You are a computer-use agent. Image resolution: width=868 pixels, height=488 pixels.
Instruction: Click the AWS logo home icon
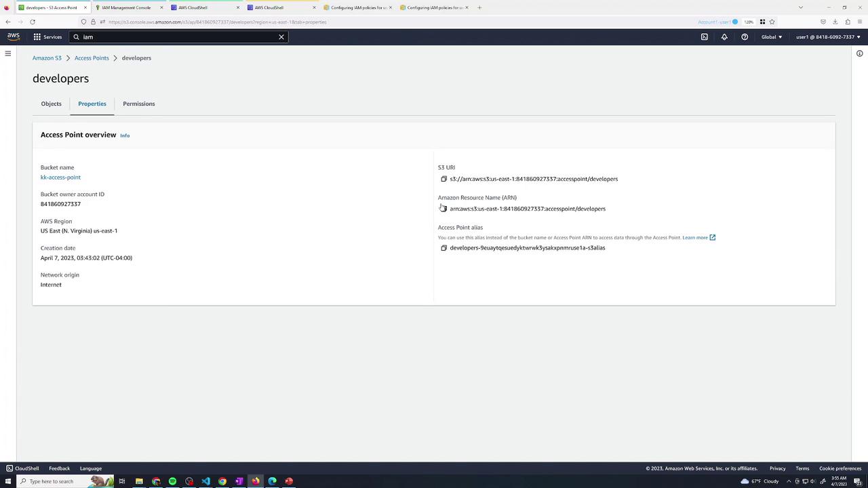coord(14,37)
